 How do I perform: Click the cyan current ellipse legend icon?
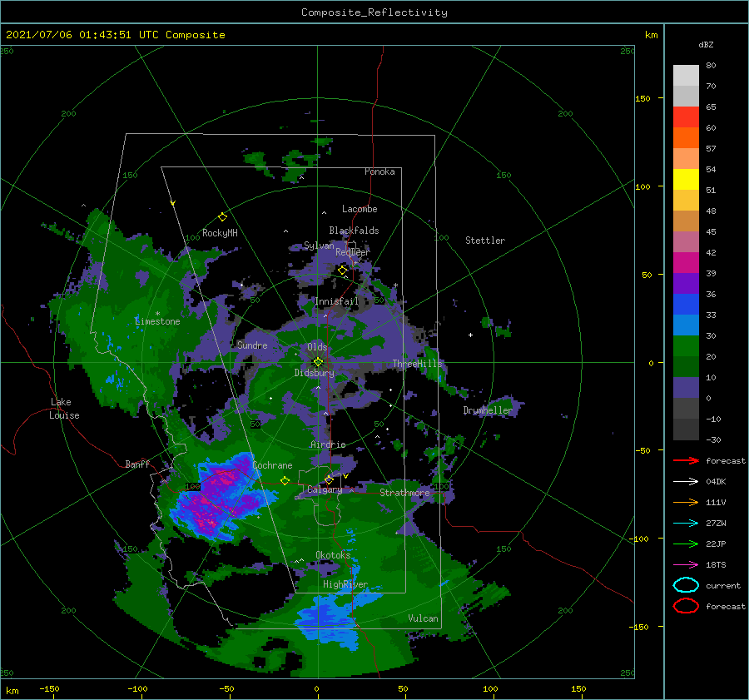686,585
